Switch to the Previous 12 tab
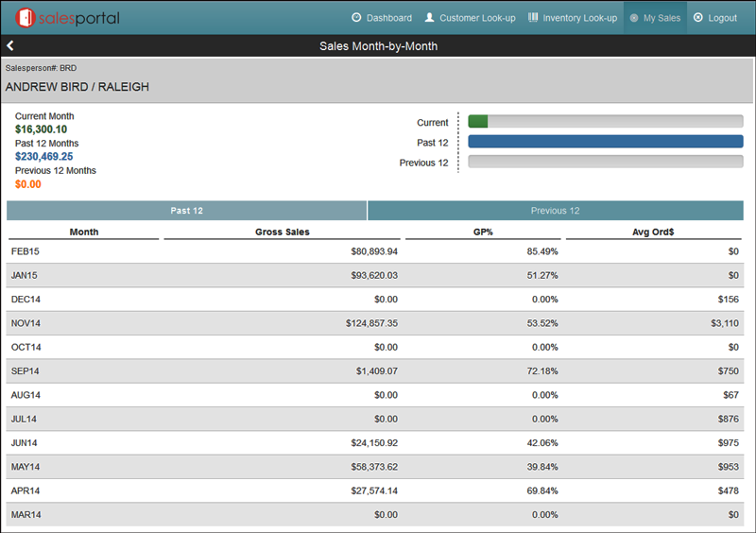This screenshot has height=533, width=756. coord(555,211)
